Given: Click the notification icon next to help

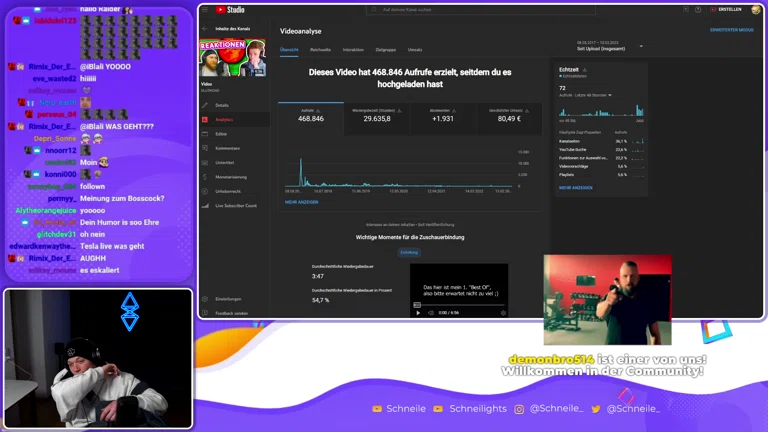Looking at the screenshot, I should (686, 10).
